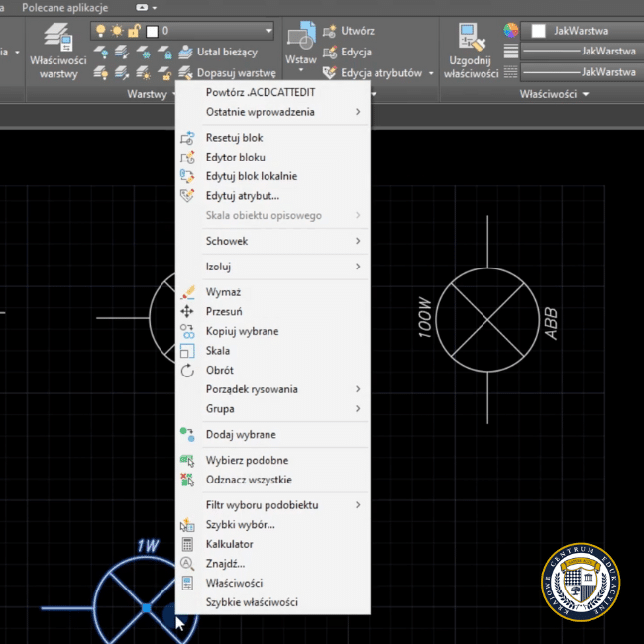Select the Polecane aplikacje ribbon tab
The width and height of the screenshot is (644, 644).
click(x=64, y=7)
